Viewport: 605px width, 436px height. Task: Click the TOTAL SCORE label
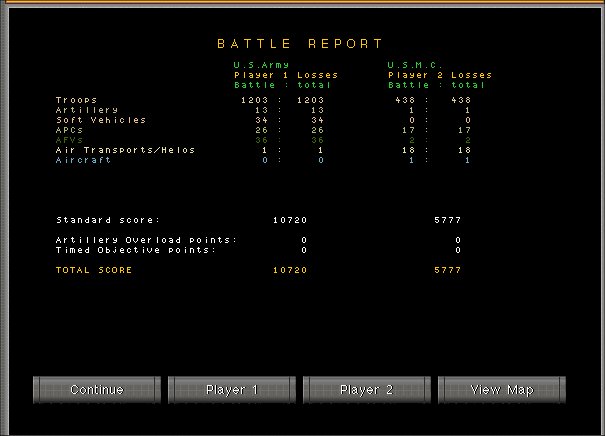click(x=93, y=270)
